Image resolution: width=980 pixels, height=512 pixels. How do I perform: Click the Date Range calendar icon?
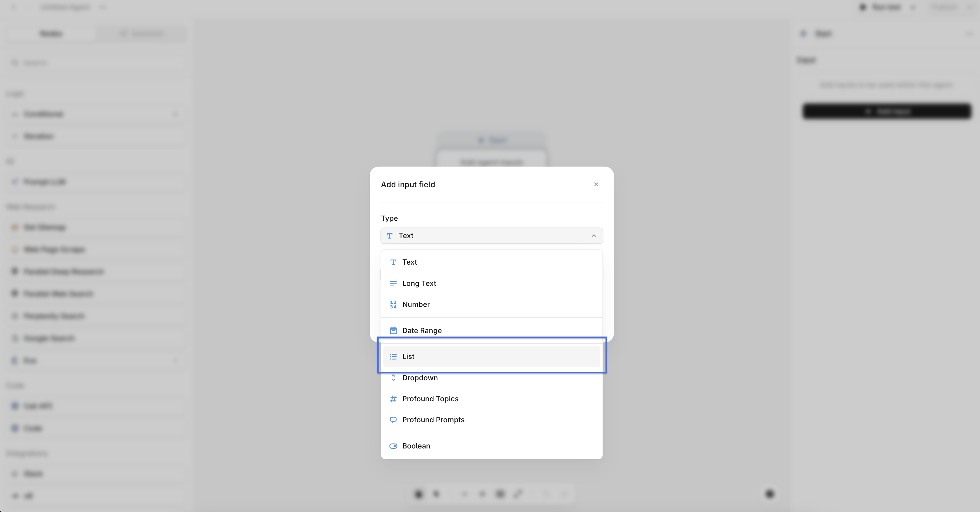point(393,330)
